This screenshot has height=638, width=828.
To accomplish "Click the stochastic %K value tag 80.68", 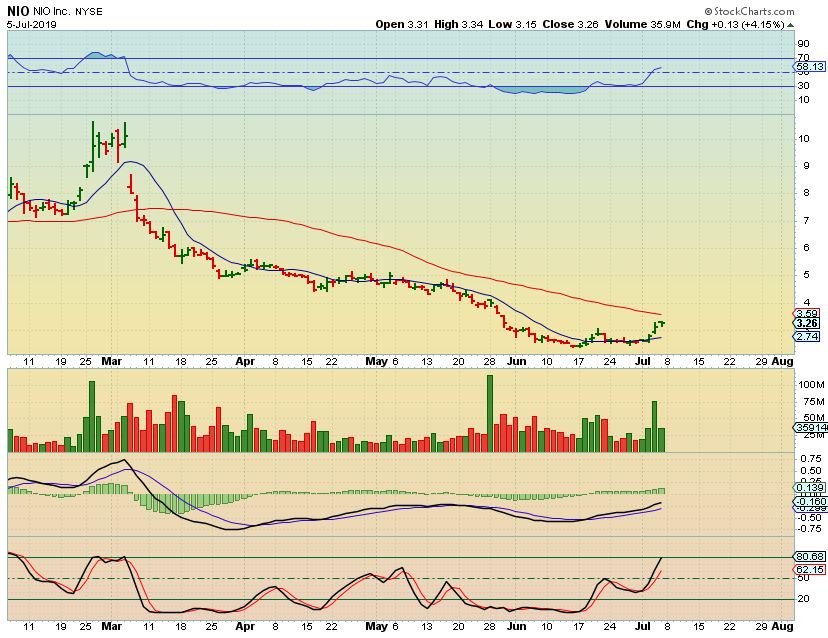I will coord(810,557).
